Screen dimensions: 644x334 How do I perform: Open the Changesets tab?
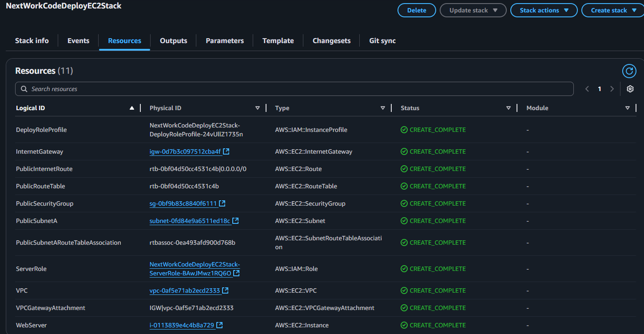pyautogui.click(x=332, y=40)
